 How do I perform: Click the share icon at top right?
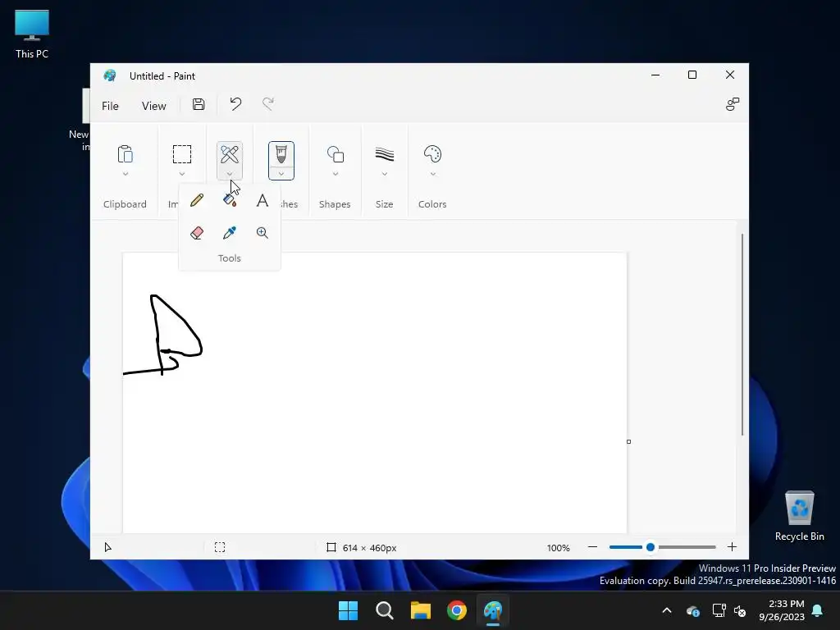(733, 104)
